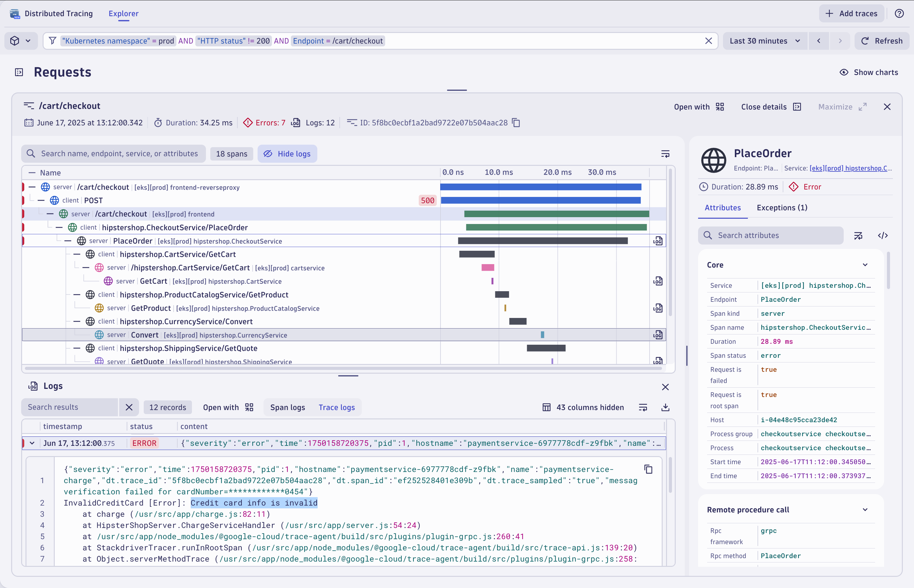Select the Trace logs tab
The image size is (914, 588).
click(336, 407)
